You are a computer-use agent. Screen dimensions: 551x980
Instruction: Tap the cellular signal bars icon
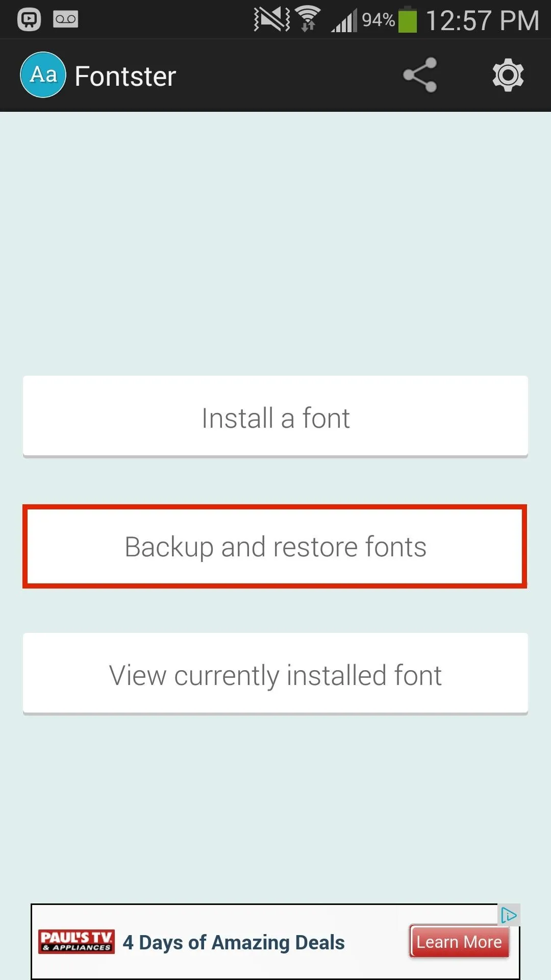tap(344, 20)
